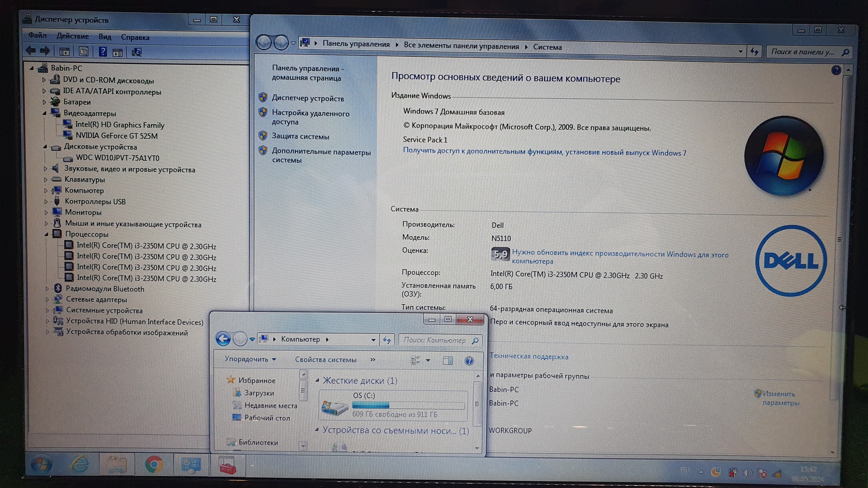Open the Action menu in Device Manager
Screen dimensions: 868x488
(72, 36)
